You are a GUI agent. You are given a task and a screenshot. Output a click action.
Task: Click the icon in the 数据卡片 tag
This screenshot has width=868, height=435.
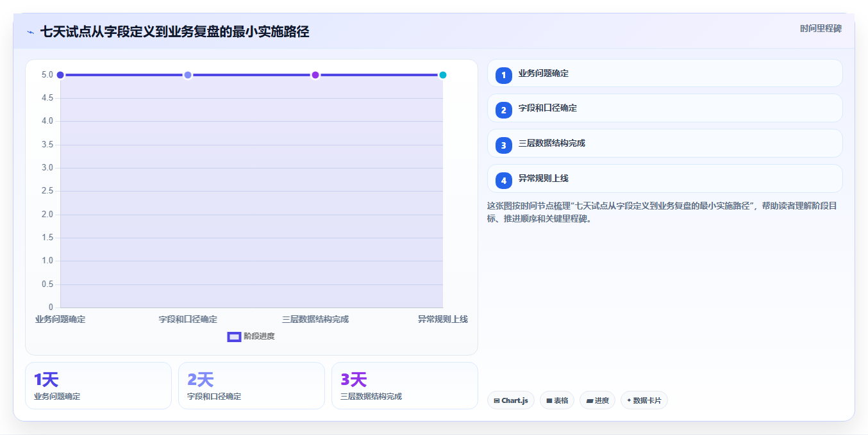[x=629, y=401]
